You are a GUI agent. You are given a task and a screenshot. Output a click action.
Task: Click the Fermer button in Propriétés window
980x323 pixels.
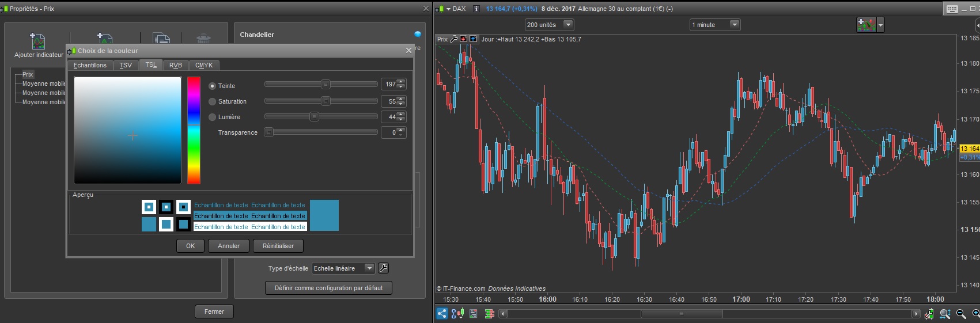[x=214, y=311]
